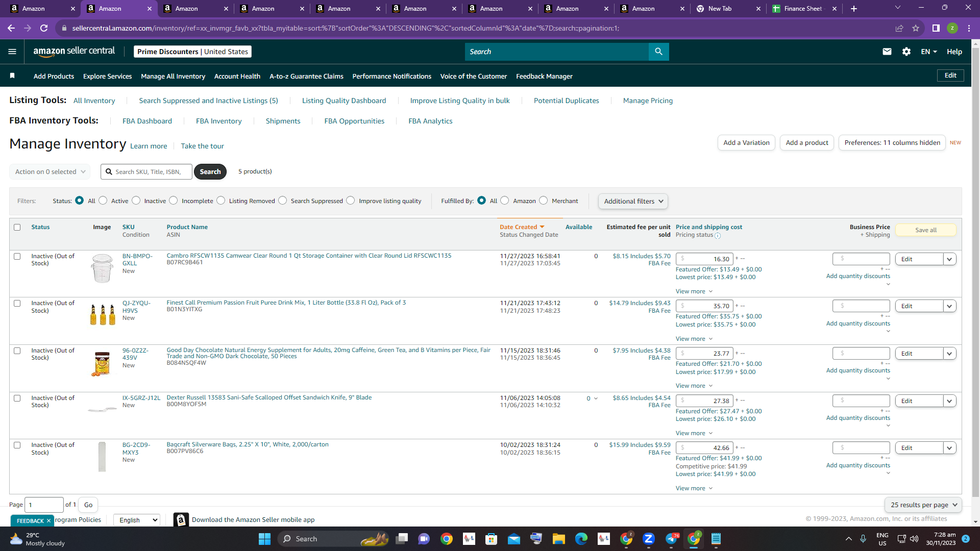Click the Page number input field
The width and height of the screenshot is (980, 551).
44,505
